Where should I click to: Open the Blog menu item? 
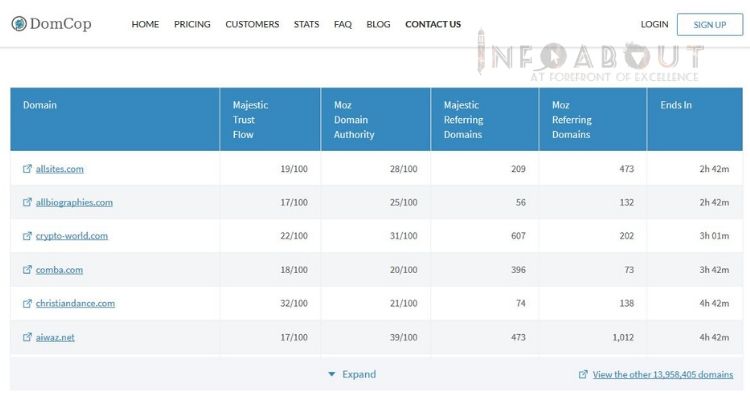pos(378,24)
